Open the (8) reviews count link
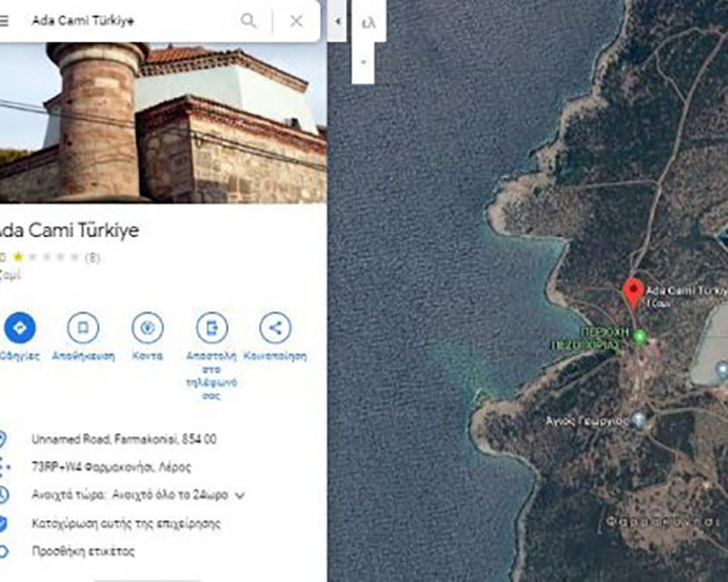The height and width of the screenshot is (582, 728). pos(92,257)
